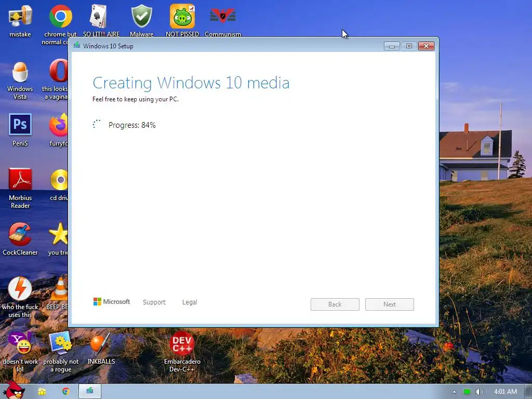Click the red Opera icon on the desktop
Viewport: 532px width, 399px height.
pyautogui.click(x=58, y=71)
